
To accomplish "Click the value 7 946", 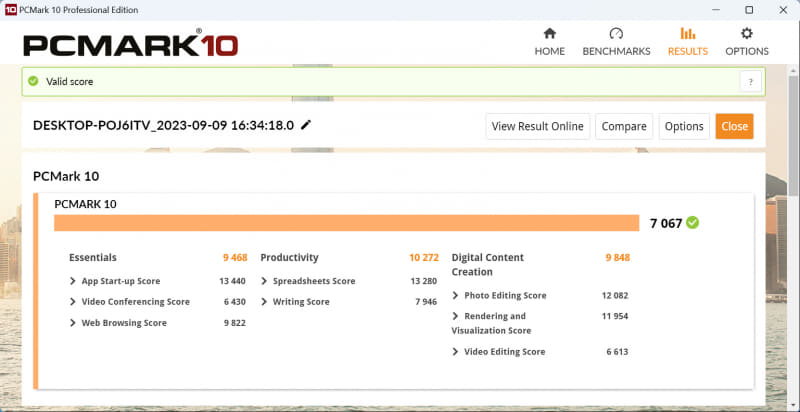I will pos(426,302).
